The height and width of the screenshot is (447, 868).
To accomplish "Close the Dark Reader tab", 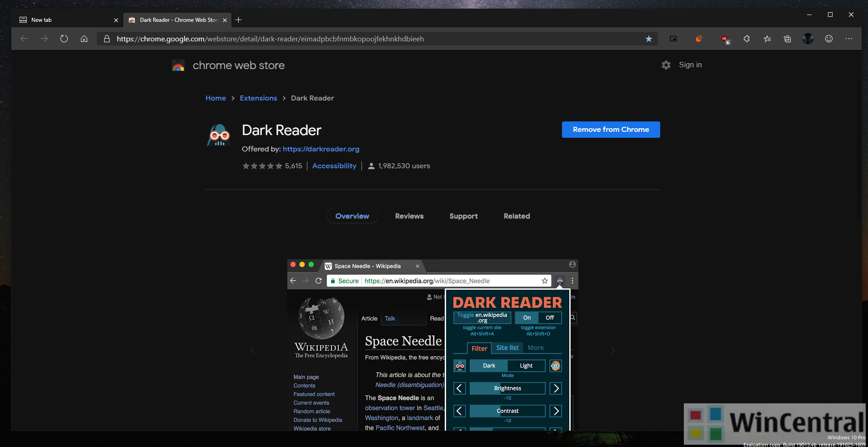I will pos(225,20).
